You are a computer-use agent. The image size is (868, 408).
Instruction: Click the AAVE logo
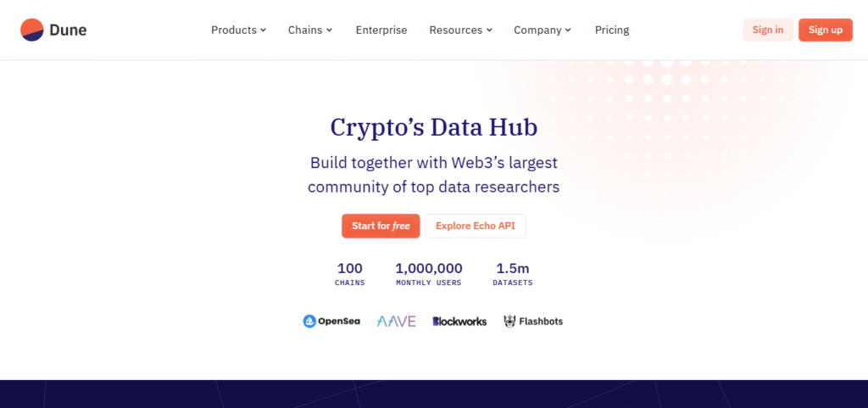(x=397, y=321)
